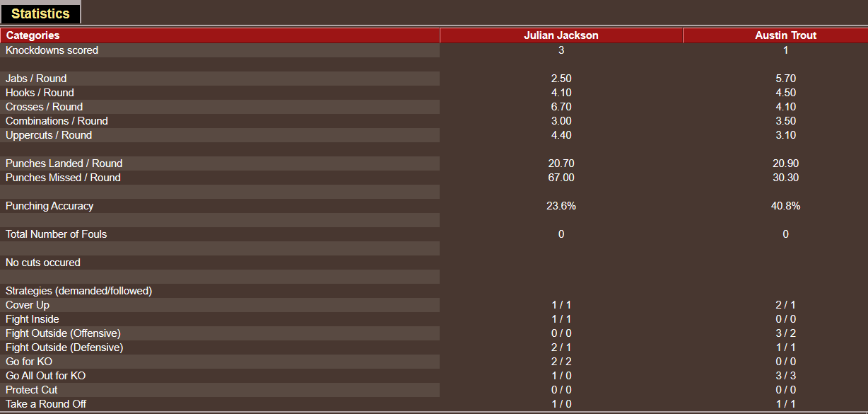Image resolution: width=868 pixels, height=414 pixels.
Task: Select the Go All Out for KO label
Action: click(46, 376)
